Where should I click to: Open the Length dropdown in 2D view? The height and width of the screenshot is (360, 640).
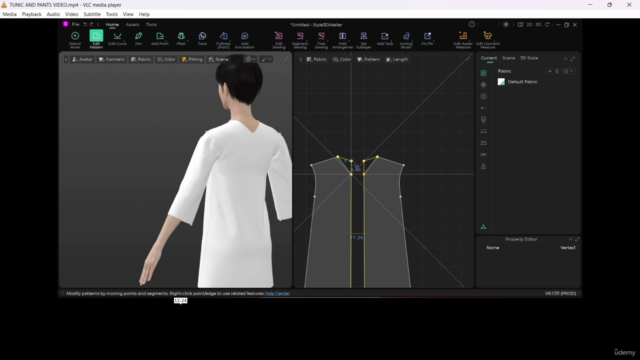coord(397,59)
